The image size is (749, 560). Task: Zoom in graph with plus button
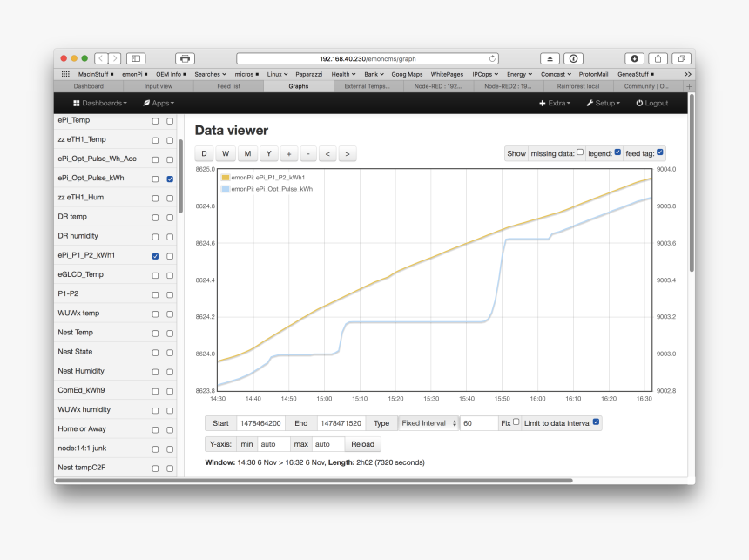point(289,154)
